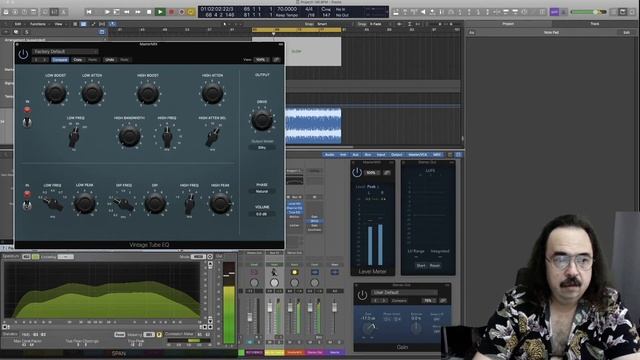Click the Play button in transport bar
The height and width of the screenshot is (360, 640).
pyautogui.click(x=107, y=12)
